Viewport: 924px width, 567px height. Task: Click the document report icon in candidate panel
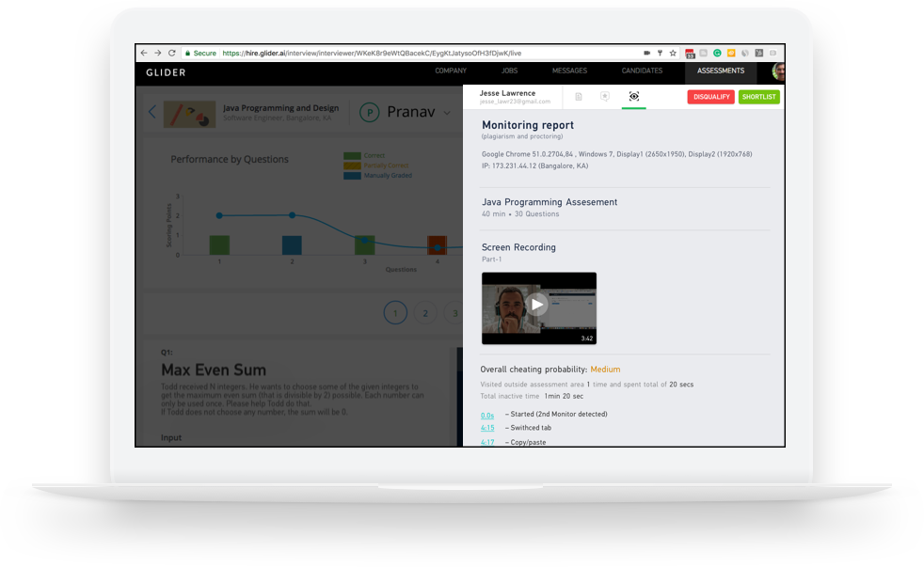coord(579,97)
